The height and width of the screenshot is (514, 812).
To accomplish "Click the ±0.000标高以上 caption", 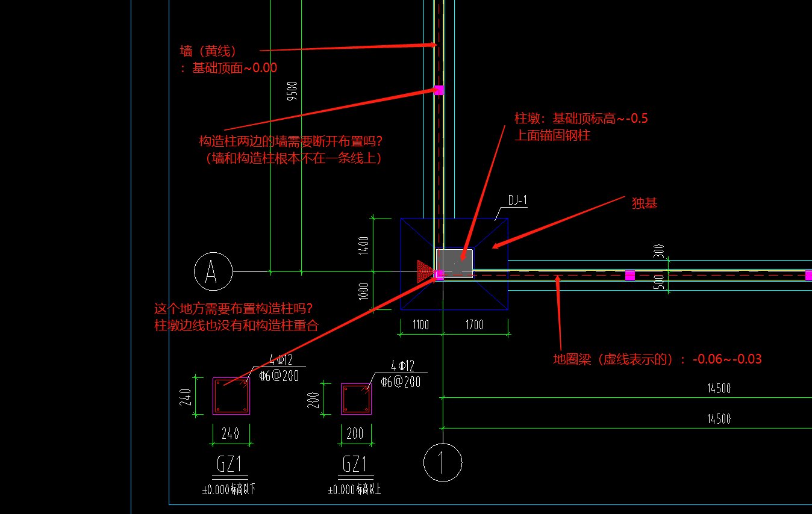I will pyautogui.click(x=355, y=490).
